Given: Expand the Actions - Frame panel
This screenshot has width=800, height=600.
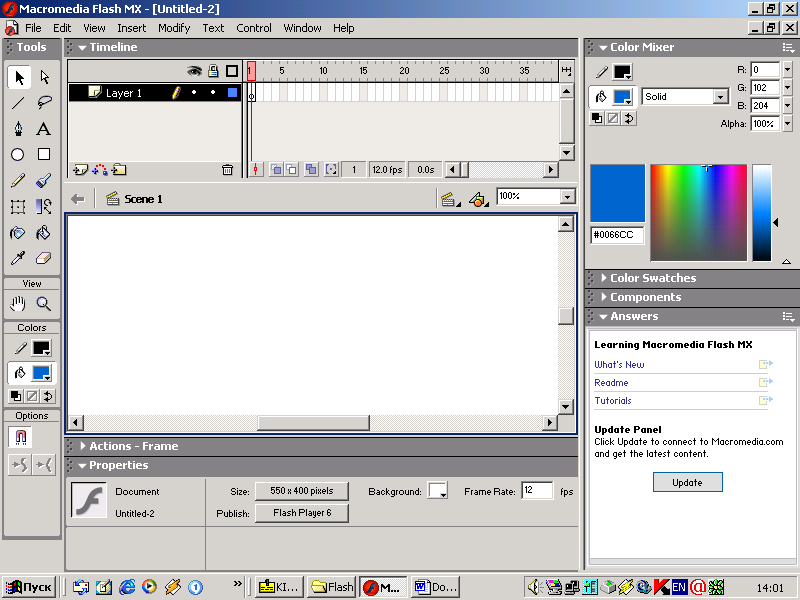Looking at the screenshot, I should pyautogui.click(x=83, y=446).
